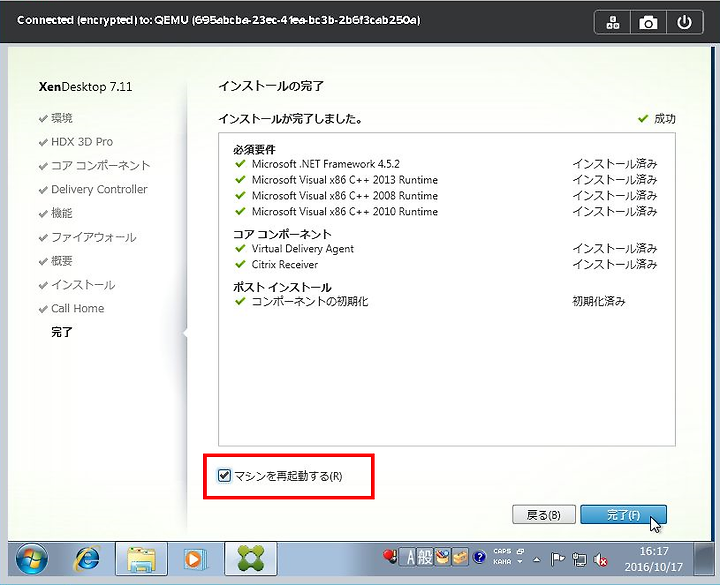Click the インストールの完了 page heading
This screenshot has height=585, width=720.
click(x=271, y=86)
